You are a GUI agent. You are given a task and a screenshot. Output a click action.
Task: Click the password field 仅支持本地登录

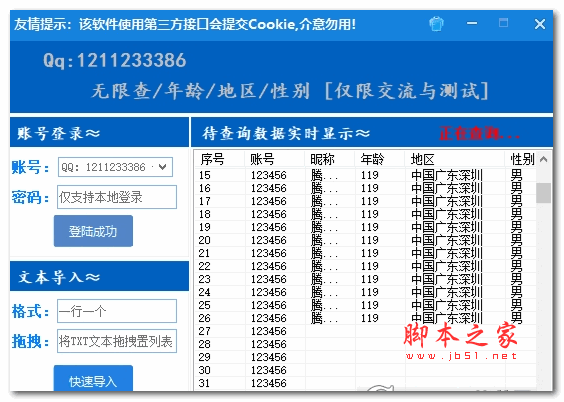[117, 197]
